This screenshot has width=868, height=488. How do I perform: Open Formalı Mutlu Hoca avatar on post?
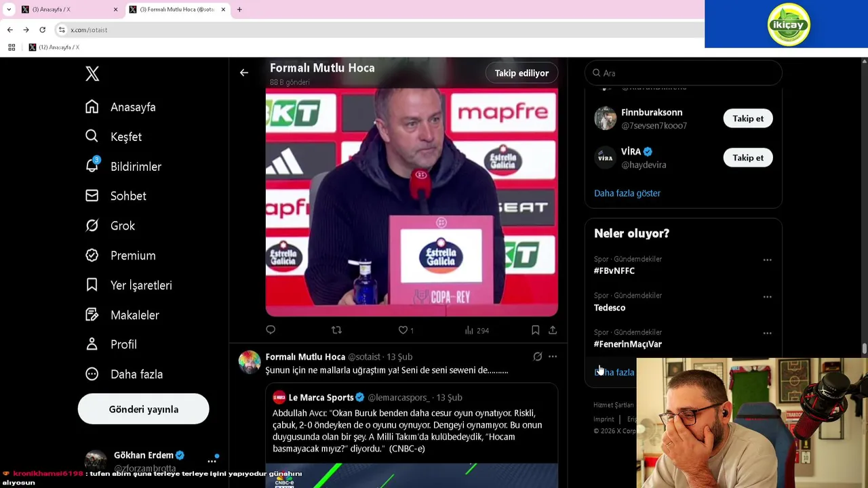(x=250, y=362)
